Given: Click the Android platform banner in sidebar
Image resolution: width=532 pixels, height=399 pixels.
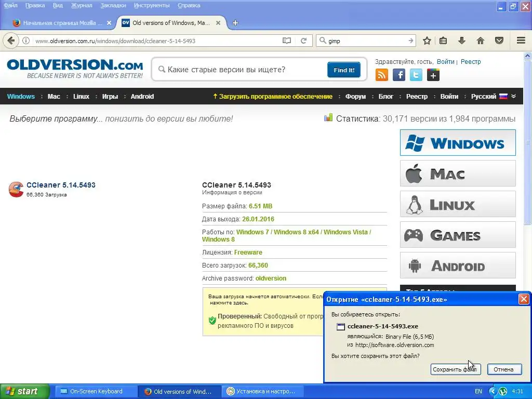Looking at the screenshot, I should point(458,265).
